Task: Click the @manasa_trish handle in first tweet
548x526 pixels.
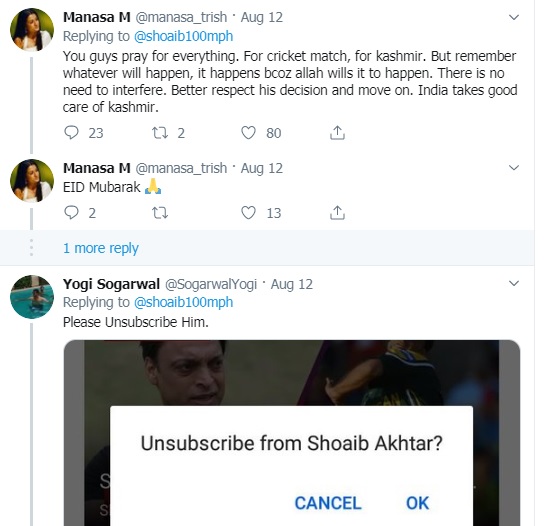Action: [181, 17]
